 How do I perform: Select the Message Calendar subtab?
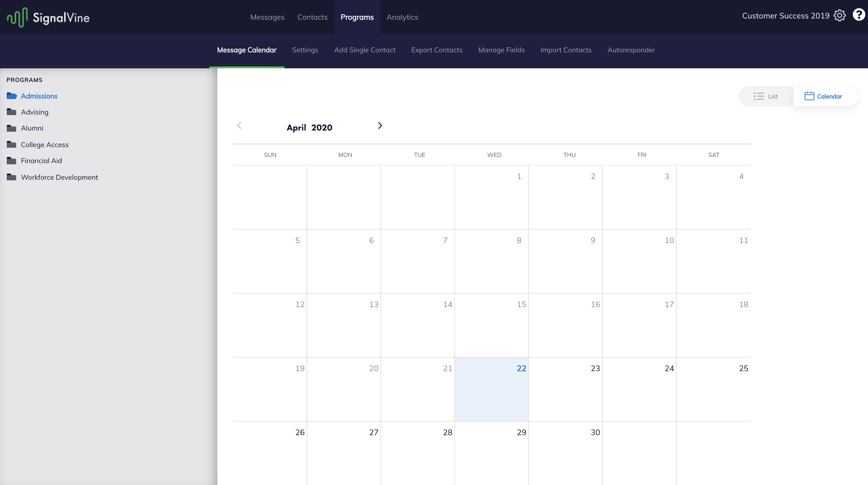247,50
